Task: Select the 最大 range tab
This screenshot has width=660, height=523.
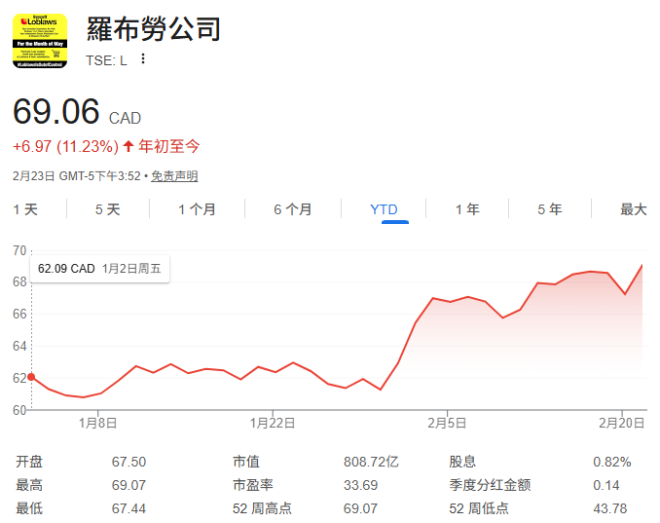Action: pyautogui.click(x=633, y=209)
